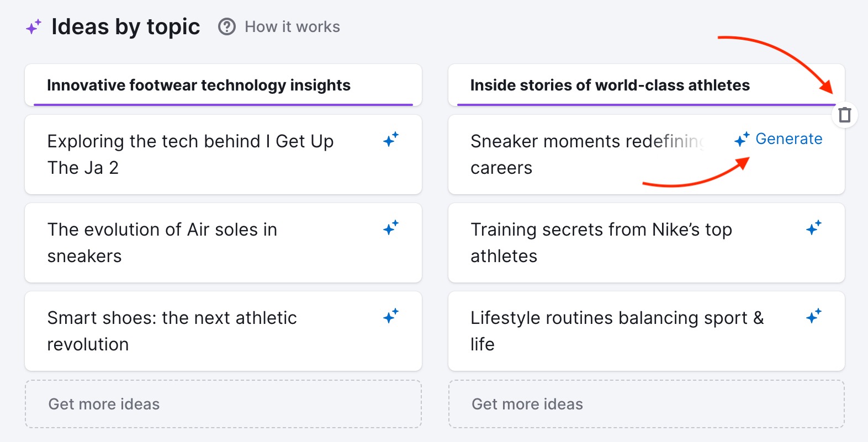Viewport: 868px width, 442px height.
Task: Click sparkle icon for 'Exploring the tech behind' idea
Action: [x=391, y=140]
